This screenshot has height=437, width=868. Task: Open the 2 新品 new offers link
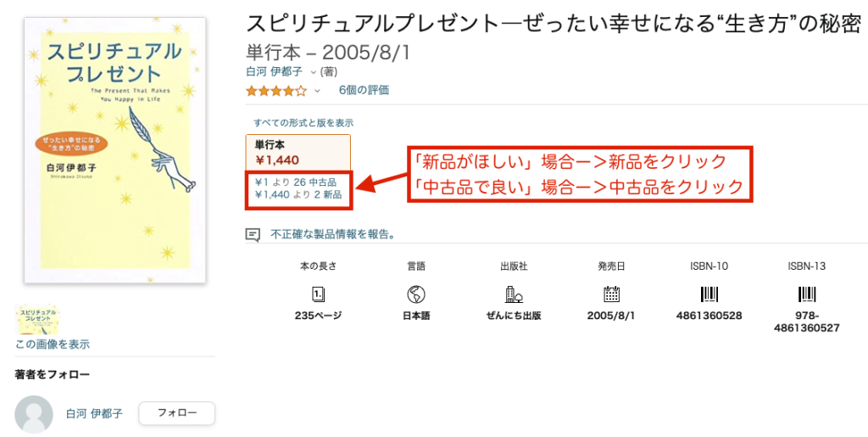point(298,194)
